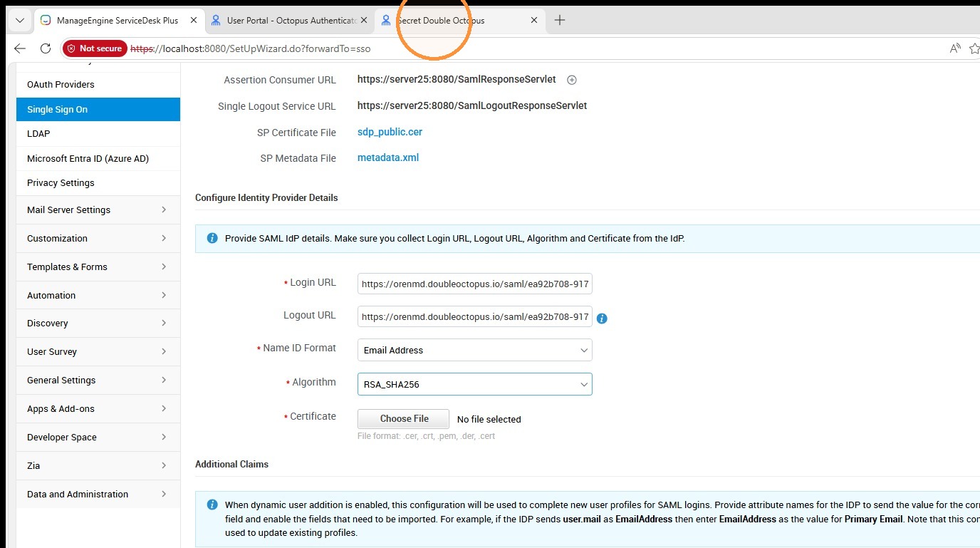
Task: Reload the page with the refresh icon
Action: (x=46, y=48)
